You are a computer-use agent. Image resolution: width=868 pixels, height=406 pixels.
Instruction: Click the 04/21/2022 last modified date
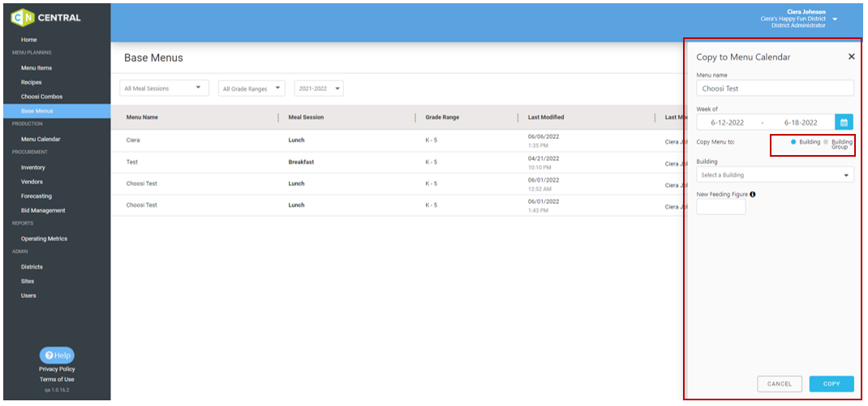point(544,158)
